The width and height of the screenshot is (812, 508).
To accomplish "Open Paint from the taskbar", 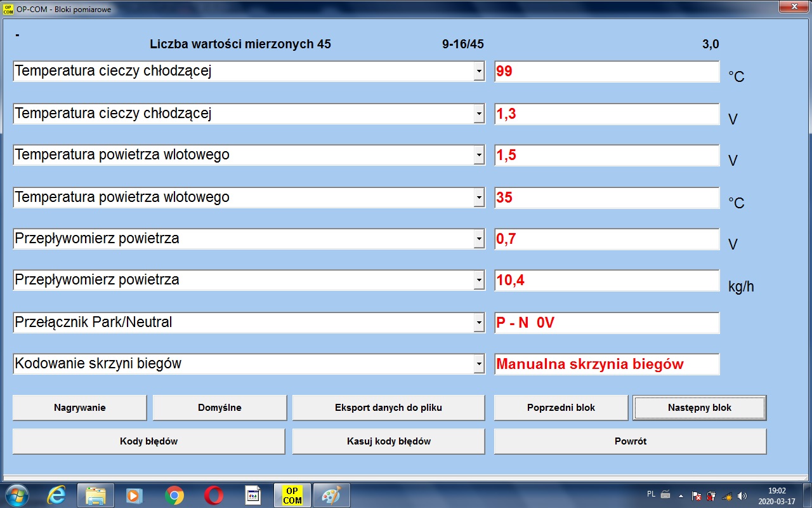I will coord(331,495).
